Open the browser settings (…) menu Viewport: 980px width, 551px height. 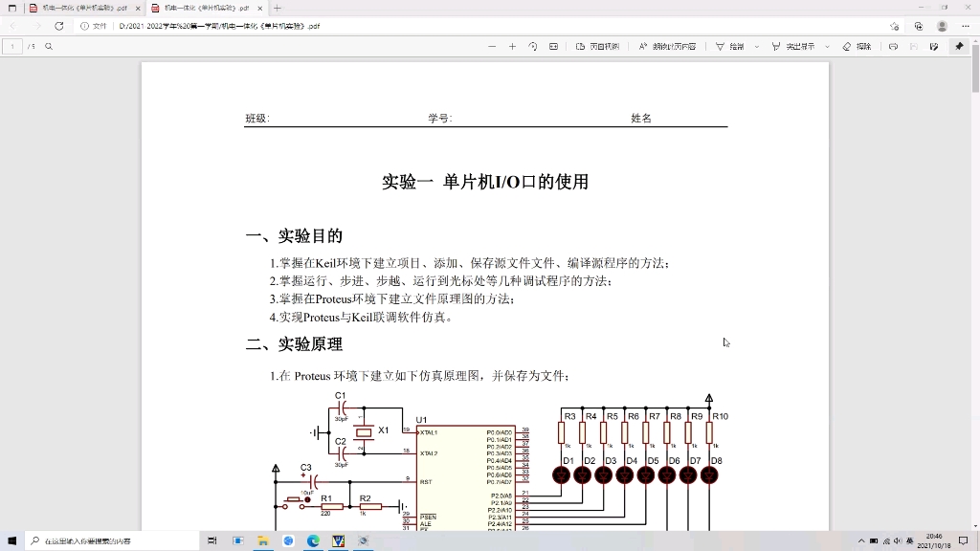(x=964, y=27)
